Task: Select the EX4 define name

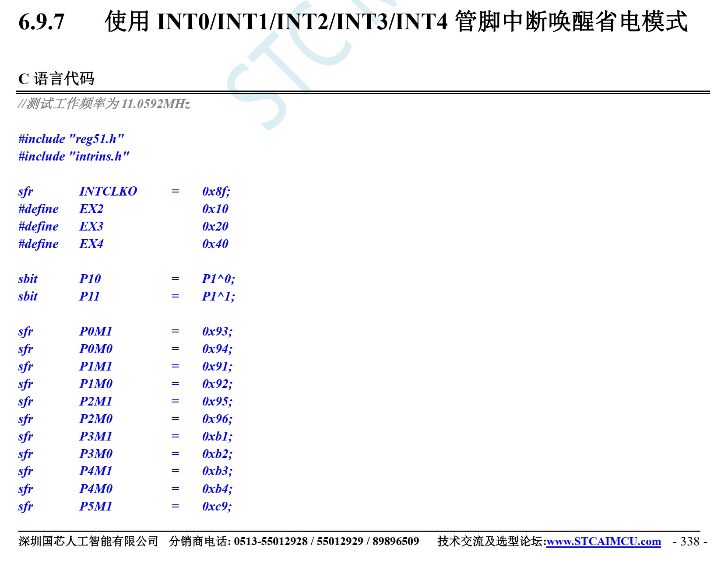Action: [x=91, y=244]
